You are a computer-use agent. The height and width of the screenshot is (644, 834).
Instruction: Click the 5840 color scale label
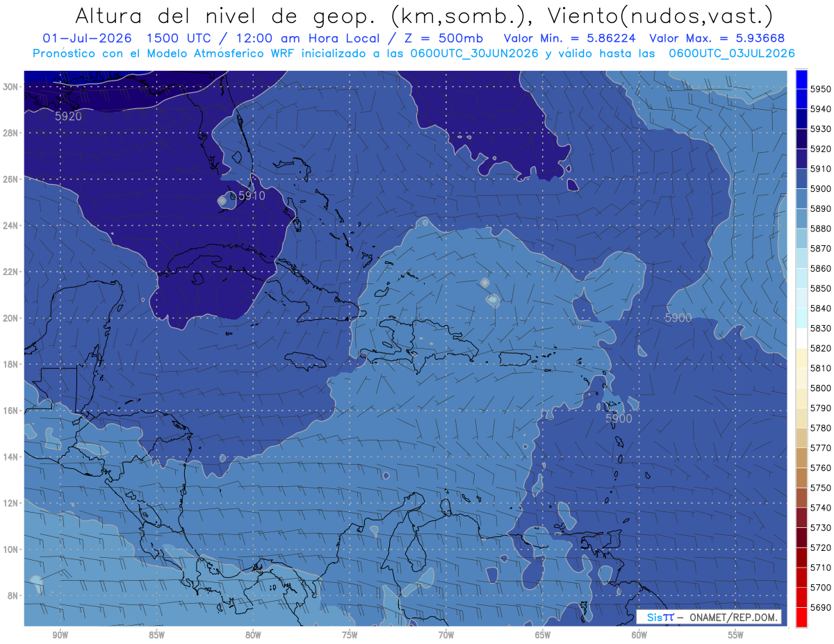821,308
